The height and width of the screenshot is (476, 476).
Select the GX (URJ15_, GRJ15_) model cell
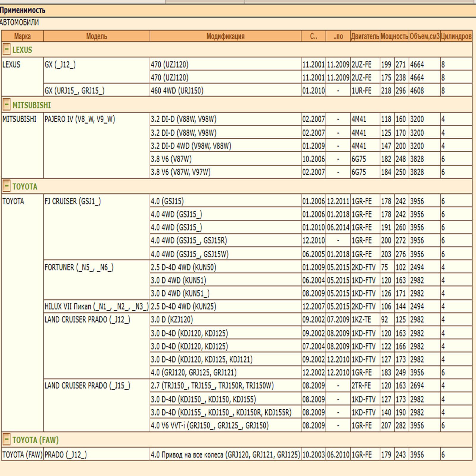coord(97,90)
